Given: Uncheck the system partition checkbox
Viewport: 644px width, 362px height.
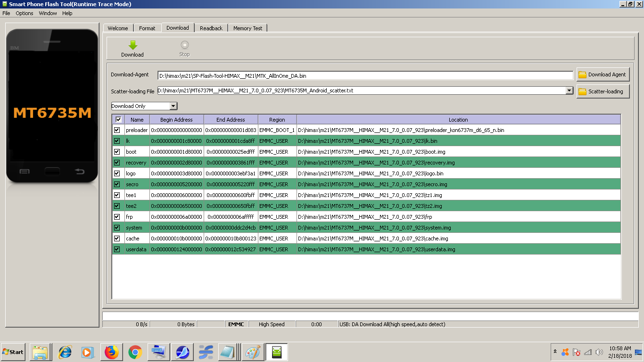Looking at the screenshot, I should pos(117,228).
